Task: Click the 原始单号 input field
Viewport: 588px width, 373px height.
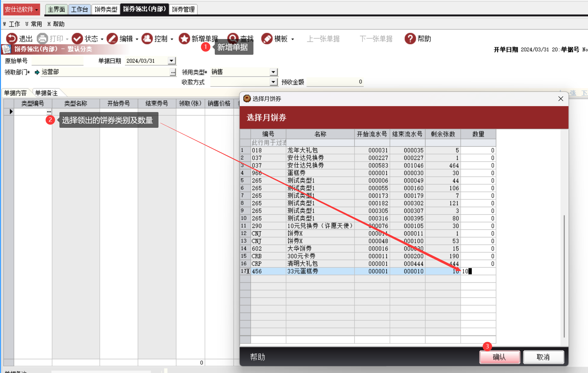Action: coord(57,61)
